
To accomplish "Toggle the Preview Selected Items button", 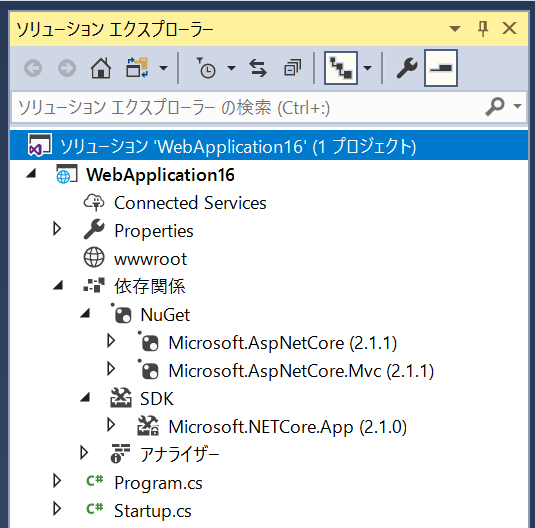I will 441,68.
